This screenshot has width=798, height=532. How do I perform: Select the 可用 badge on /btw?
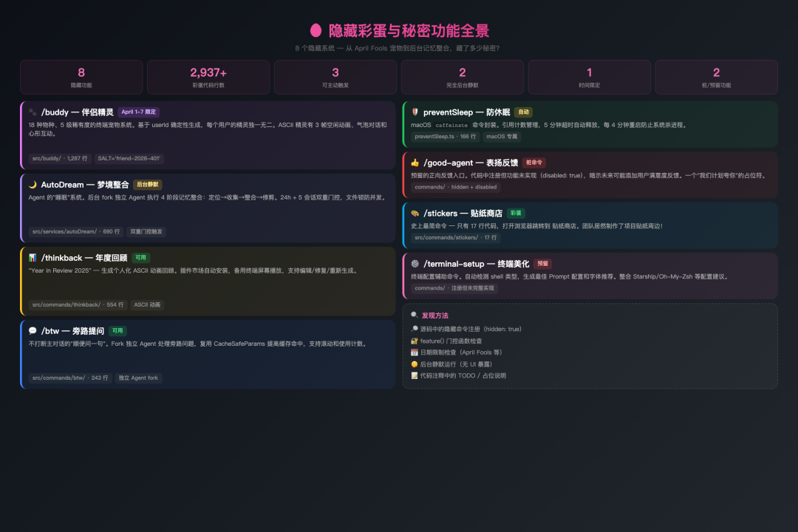click(x=117, y=331)
